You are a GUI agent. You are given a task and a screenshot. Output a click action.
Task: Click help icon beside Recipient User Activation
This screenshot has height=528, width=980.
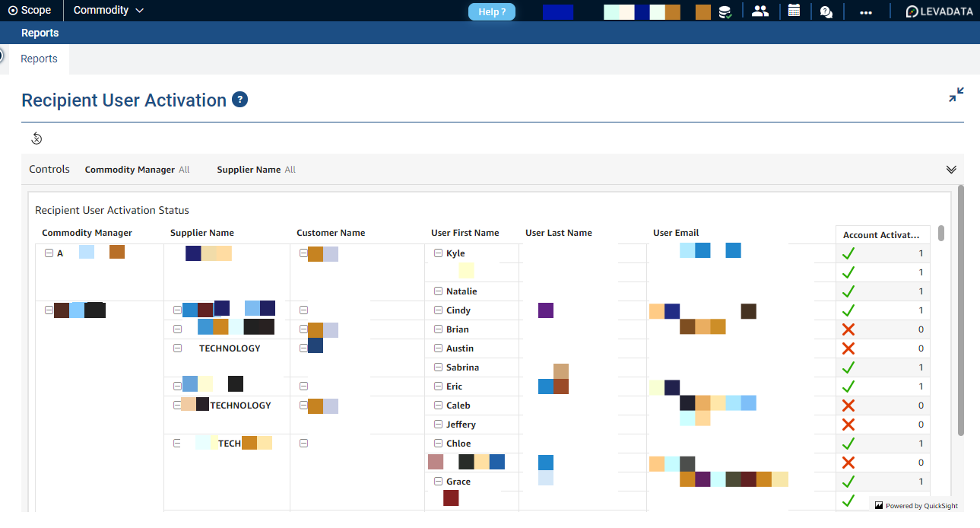pos(239,100)
